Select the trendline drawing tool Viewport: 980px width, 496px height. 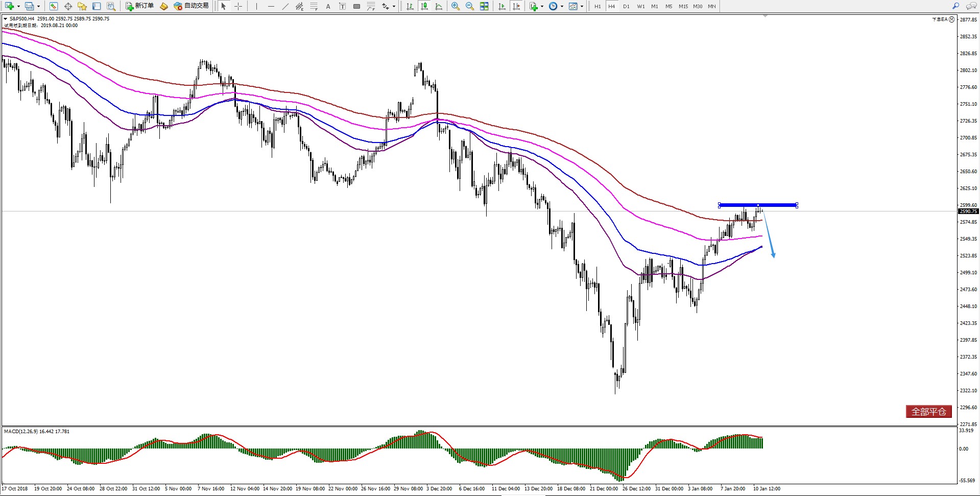pyautogui.click(x=285, y=6)
